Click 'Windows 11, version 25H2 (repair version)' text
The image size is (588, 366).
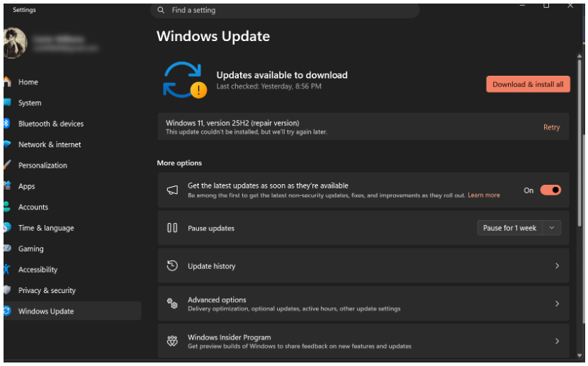[232, 123]
